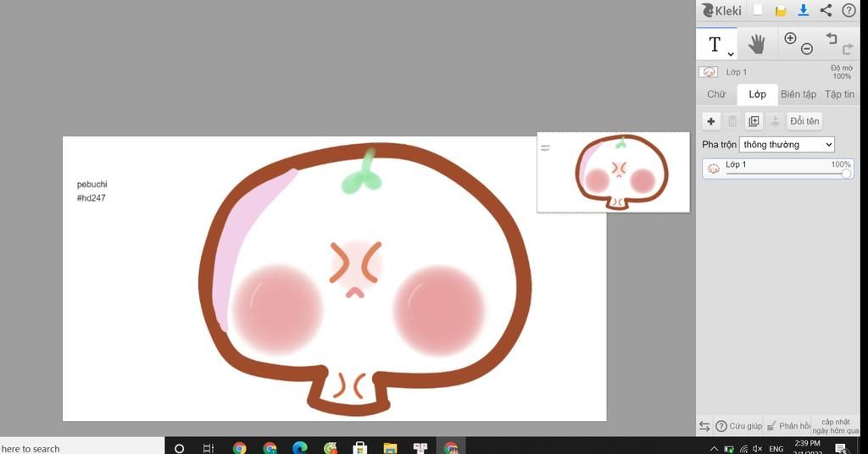Click the ENG language indicator
The image size is (868, 454).
tap(776, 448)
